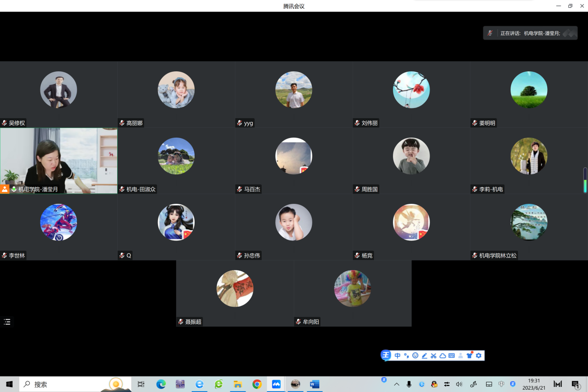Click the 吴修权 participant avatar
Screen dimensions: 588x392
58,90
